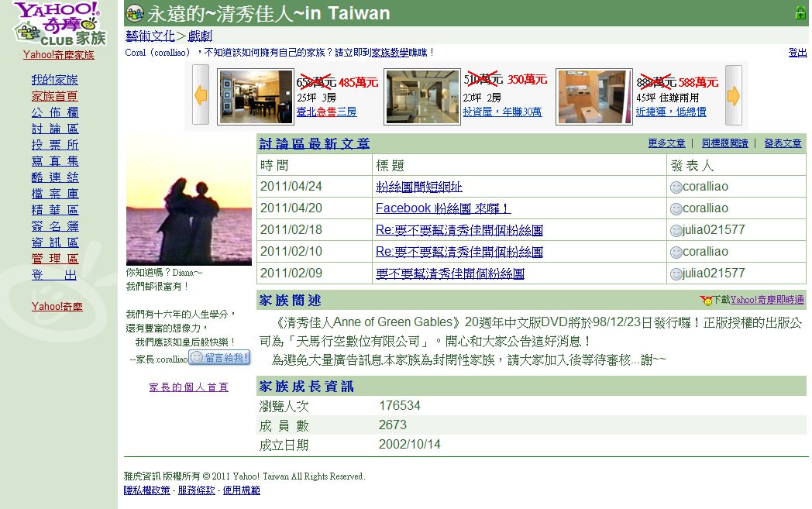Open 寫真集 in sidebar
The width and height of the screenshot is (812, 509).
click(54, 161)
